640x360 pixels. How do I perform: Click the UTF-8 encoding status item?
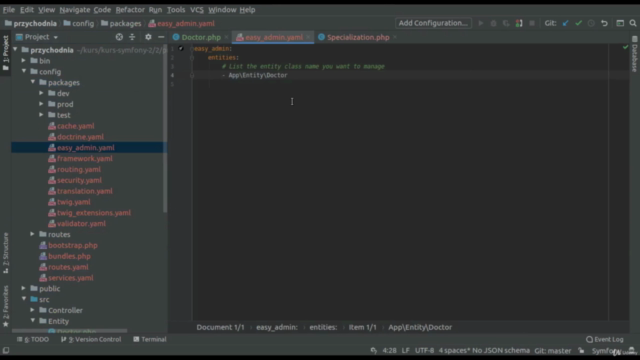(x=424, y=351)
